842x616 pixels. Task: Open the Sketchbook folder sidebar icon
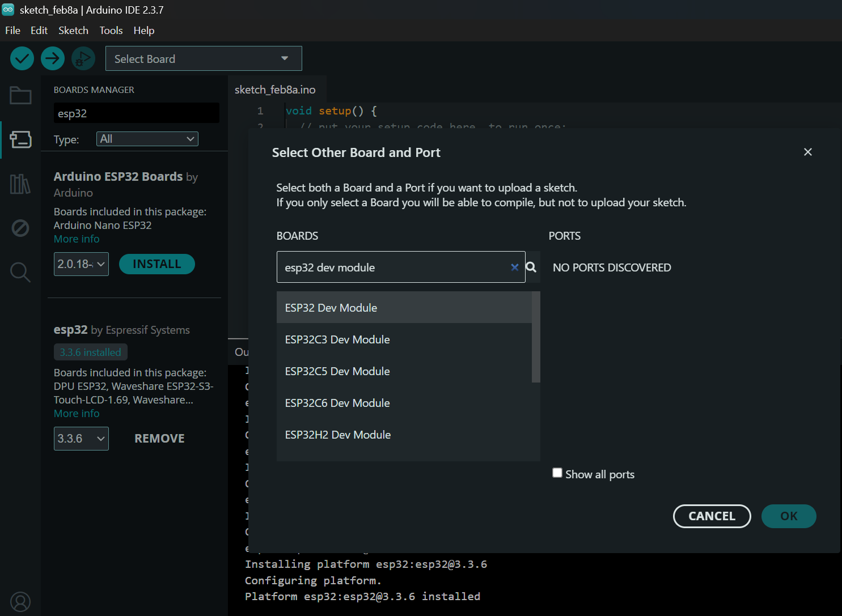pos(20,95)
